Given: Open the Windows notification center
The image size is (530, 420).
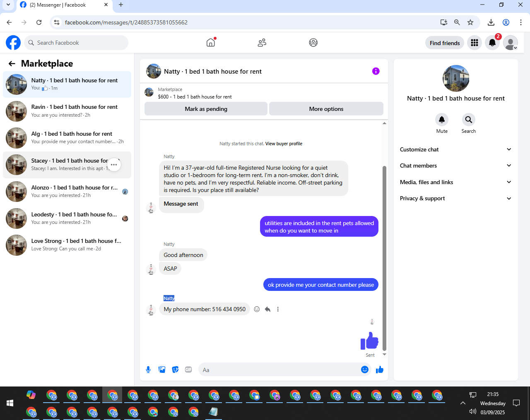Looking at the screenshot, I should point(516,403).
